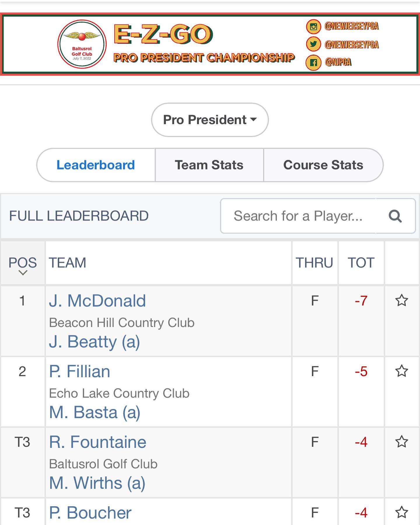Open M. Basta (a) player link
This screenshot has height=525, width=420.
95,412
